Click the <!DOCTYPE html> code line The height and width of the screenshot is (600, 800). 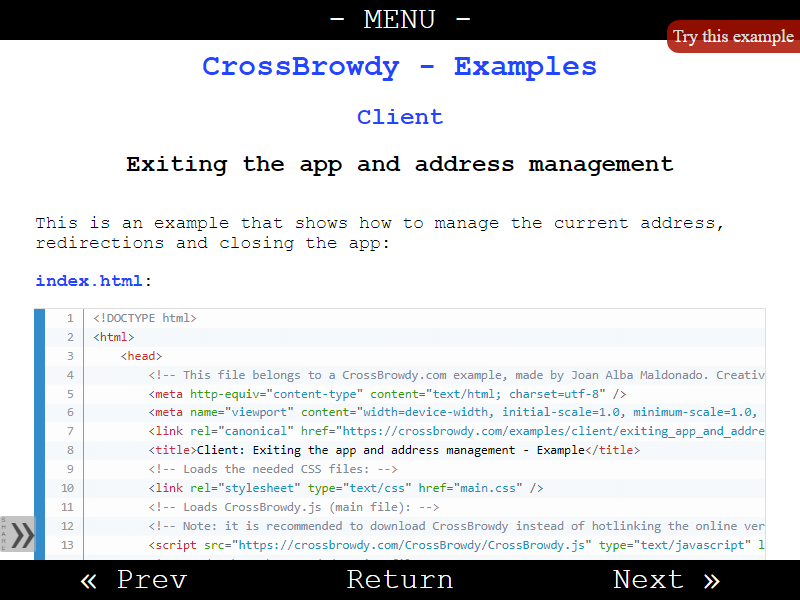click(145, 318)
